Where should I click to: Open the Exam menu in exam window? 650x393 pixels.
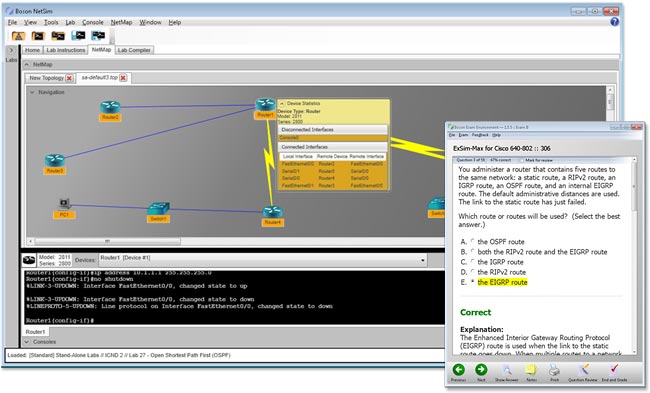click(x=463, y=135)
